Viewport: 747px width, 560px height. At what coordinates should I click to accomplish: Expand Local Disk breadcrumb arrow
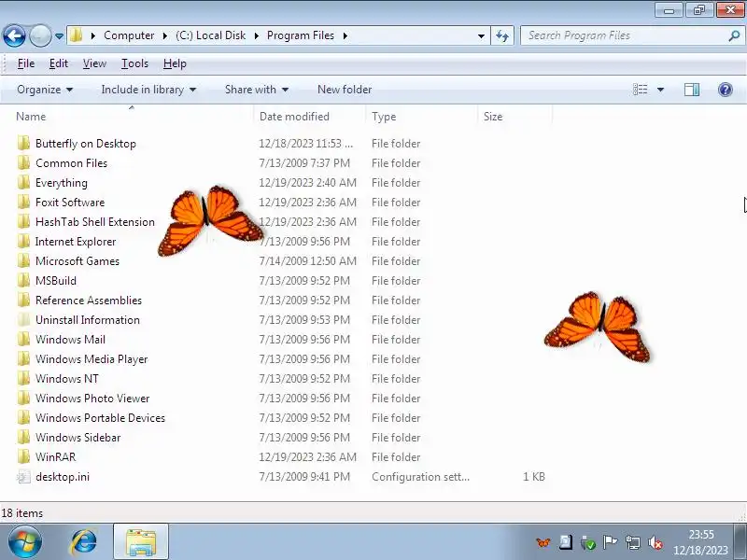pos(256,35)
